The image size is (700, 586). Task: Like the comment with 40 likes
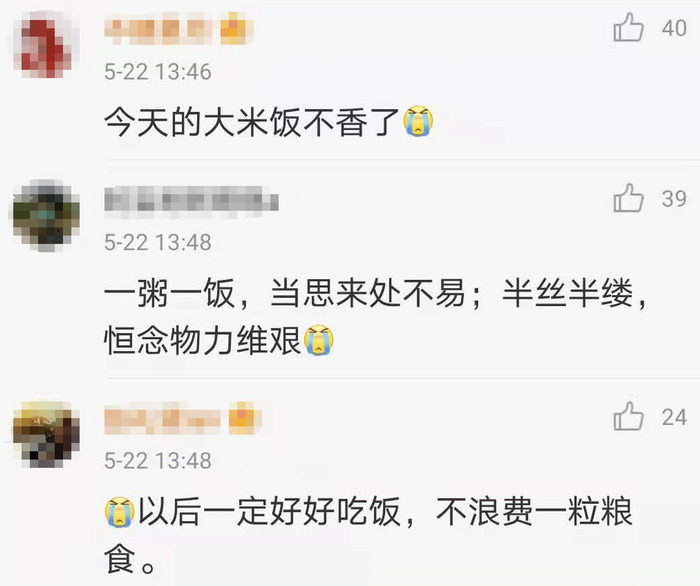click(x=628, y=28)
